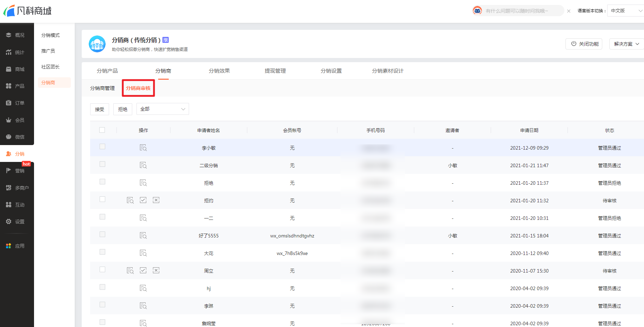This screenshot has width=644, height=327.
Task: Reject applicant 周立 with X icon
Action: pos(156,270)
